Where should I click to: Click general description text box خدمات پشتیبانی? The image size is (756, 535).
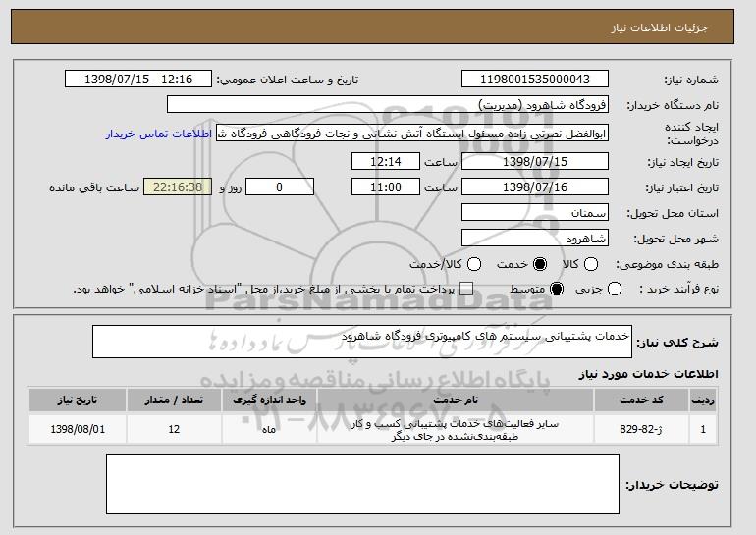pos(362,342)
